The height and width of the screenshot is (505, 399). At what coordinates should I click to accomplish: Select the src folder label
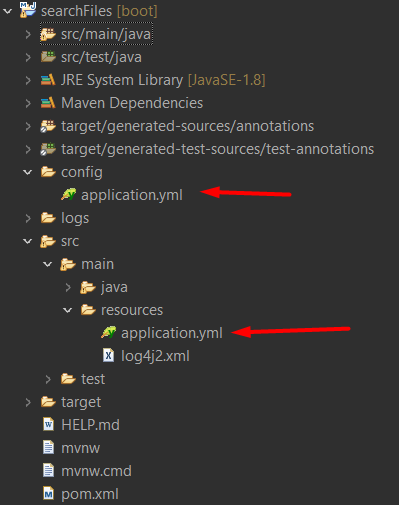click(70, 241)
